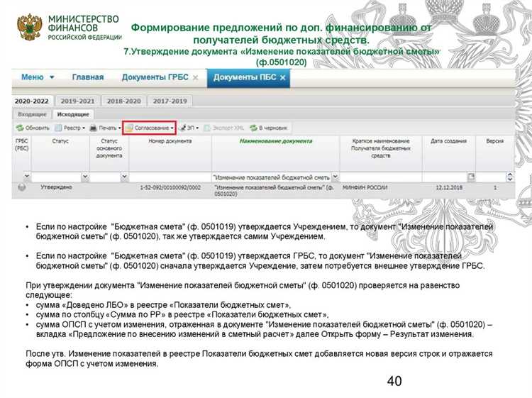Click the Версия filter spinner arrows
The height and width of the screenshot is (398, 532).
click(509, 177)
